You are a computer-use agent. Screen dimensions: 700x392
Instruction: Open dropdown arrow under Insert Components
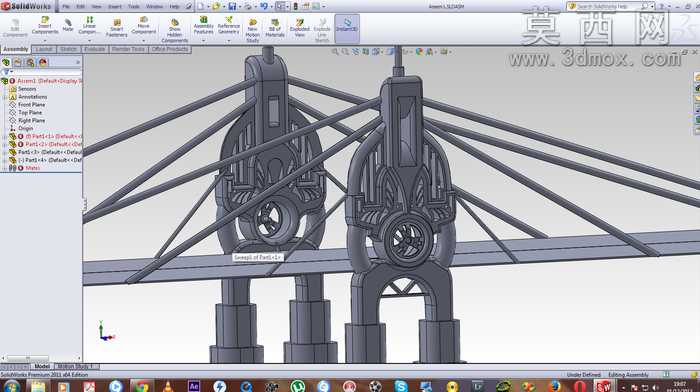(45, 40)
